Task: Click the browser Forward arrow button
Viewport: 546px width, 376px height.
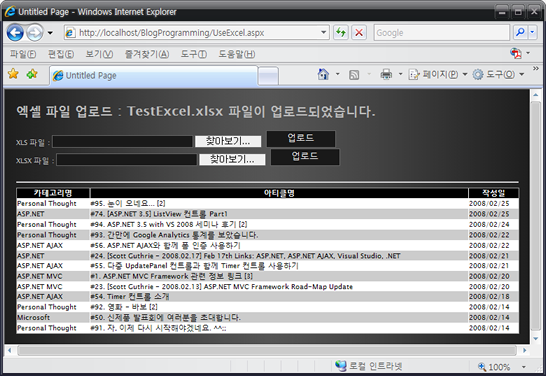Action: [34, 33]
